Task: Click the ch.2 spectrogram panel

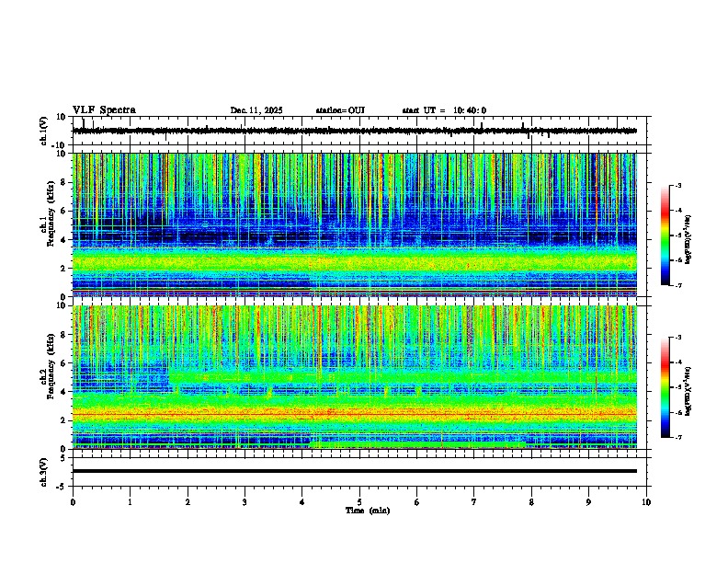Action: (x=354, y=377)
